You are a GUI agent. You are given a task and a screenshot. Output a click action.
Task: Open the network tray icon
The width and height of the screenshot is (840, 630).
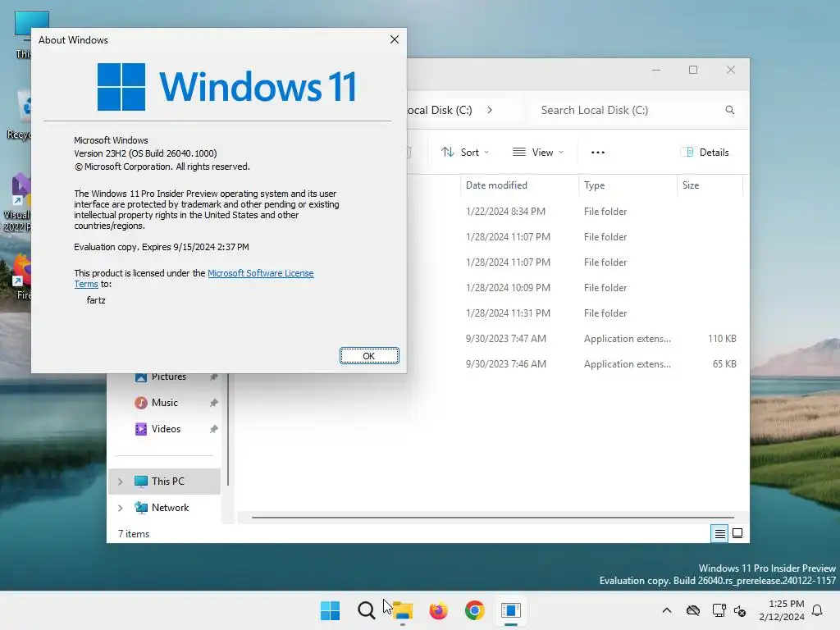pos(719,610)
